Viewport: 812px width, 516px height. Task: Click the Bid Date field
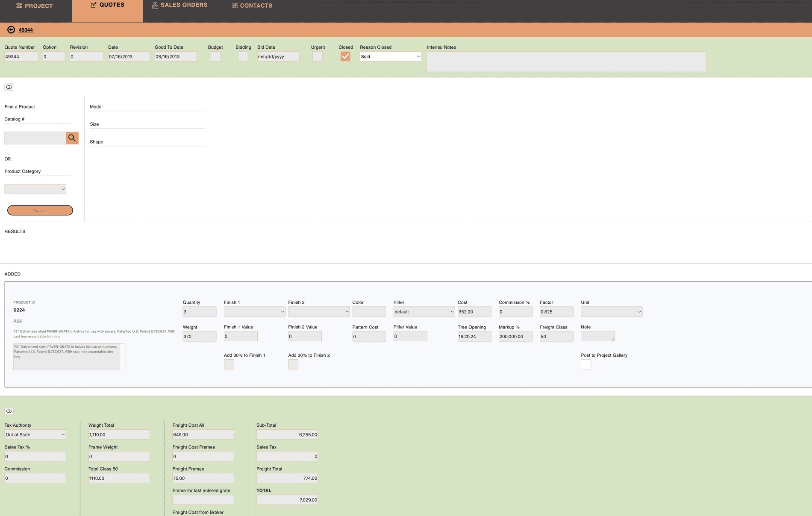coord(278,56)
